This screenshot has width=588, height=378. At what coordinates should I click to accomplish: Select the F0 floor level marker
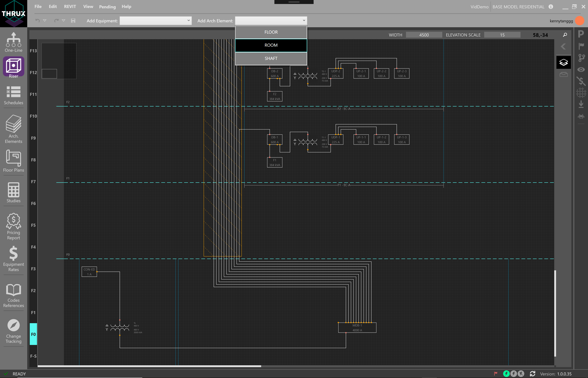coord(33,334)
